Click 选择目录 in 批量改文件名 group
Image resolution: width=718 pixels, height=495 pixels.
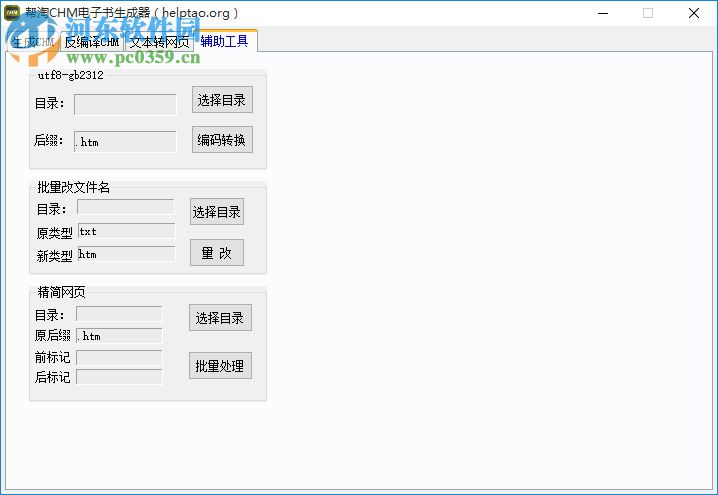pyautogui.click(x=217, y=212)
